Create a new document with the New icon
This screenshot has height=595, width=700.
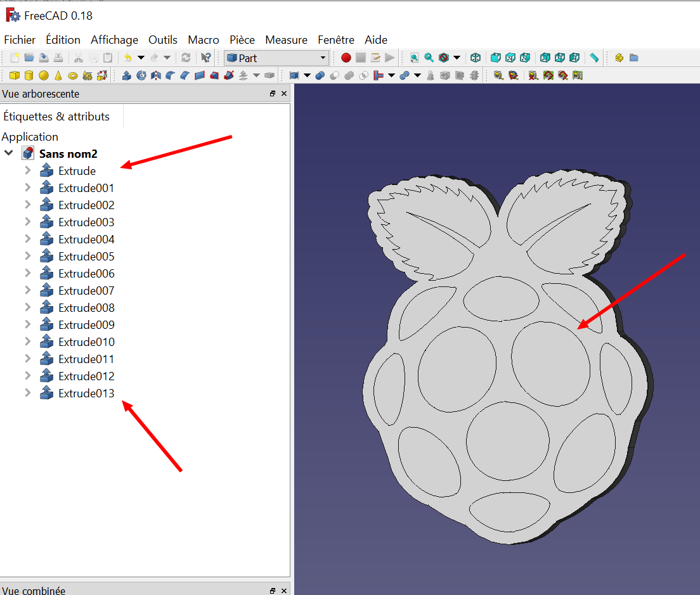[15, 58]
